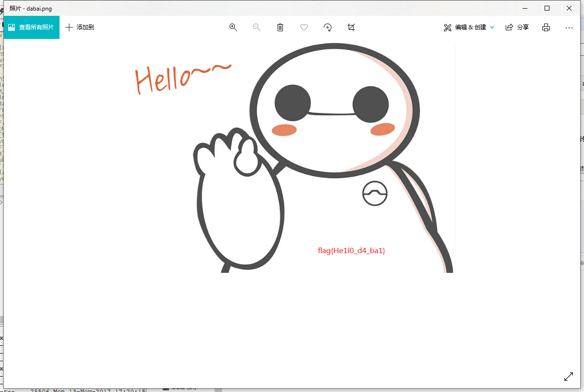Click the Baymax character image
The image size is (584, 392).
pyautogui.click(x=323, y=159)
